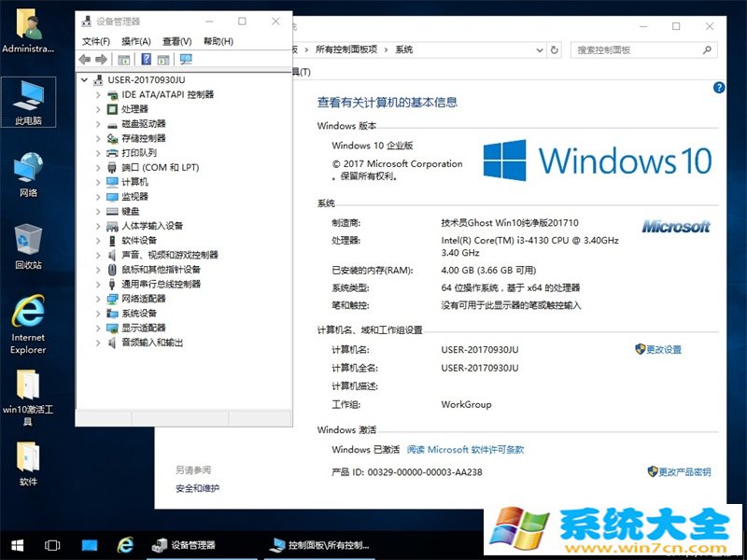Click the Task View taskbar button
The image size is (747, 560).
coord(52,545)
